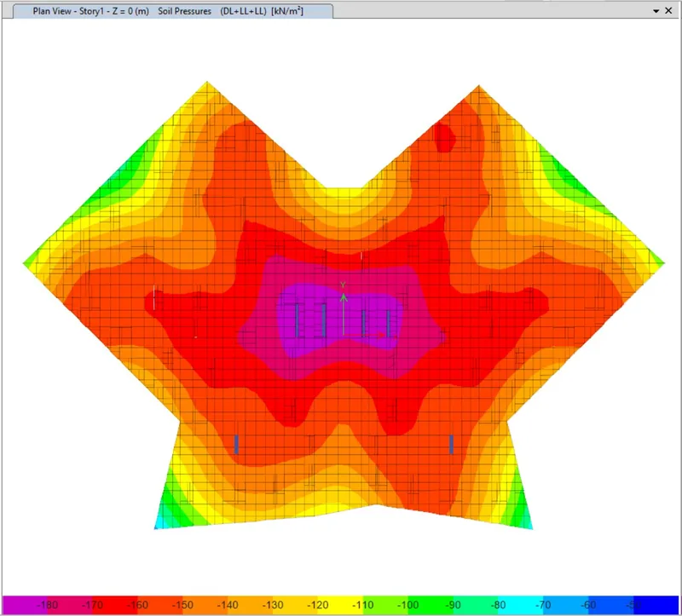Screen dimensions: 682x616
Task: Click the -100 label on the legend
Action: [x=408, y=605]
